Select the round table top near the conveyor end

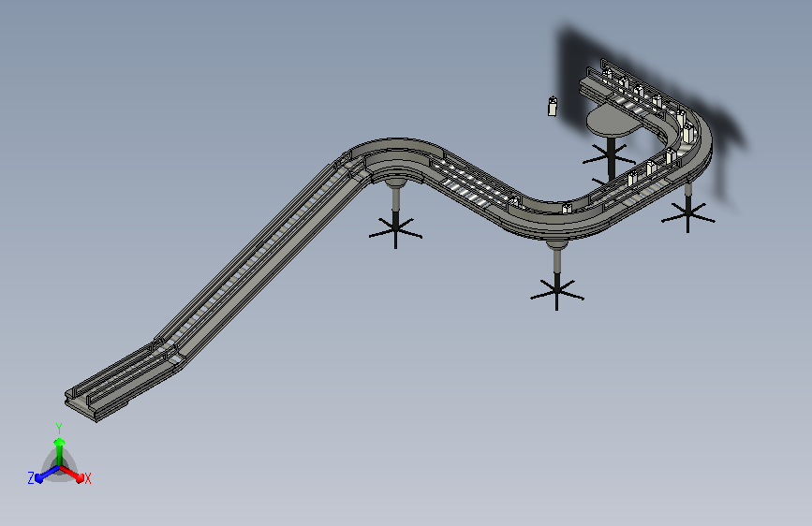614,120
